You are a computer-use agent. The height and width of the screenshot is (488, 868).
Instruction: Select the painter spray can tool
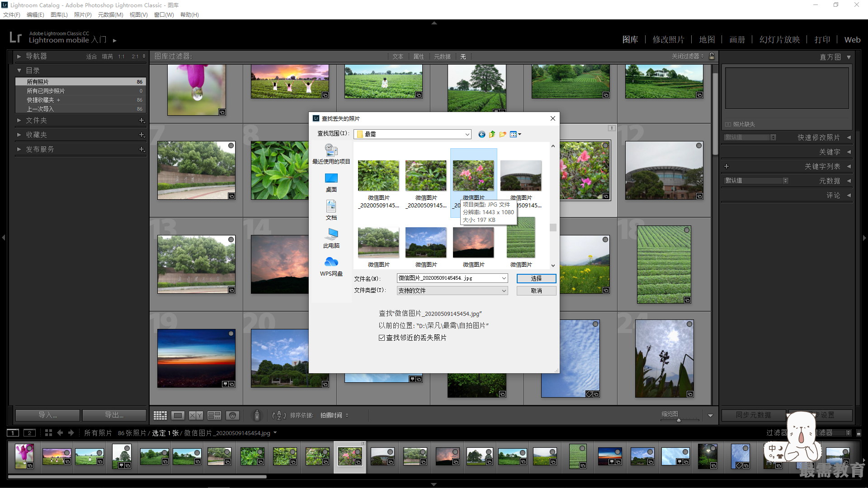(x=257, y=415)
